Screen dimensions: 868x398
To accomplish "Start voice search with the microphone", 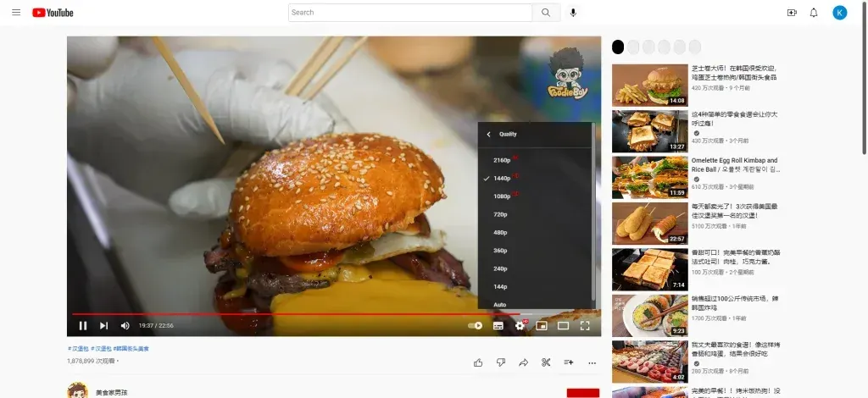I will coord(573,13).
